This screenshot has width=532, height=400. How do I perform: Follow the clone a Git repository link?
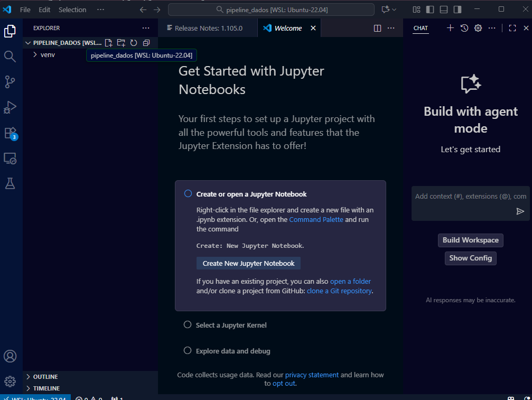[339, 291]
